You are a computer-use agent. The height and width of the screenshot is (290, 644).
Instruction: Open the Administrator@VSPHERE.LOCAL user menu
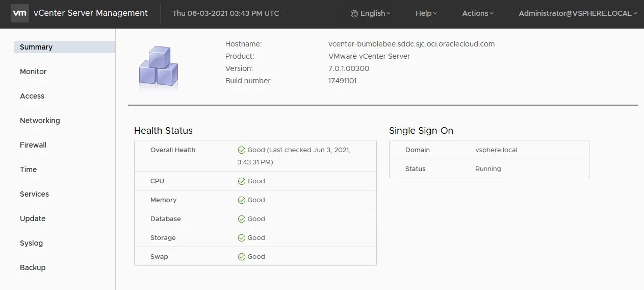[578, 13]
